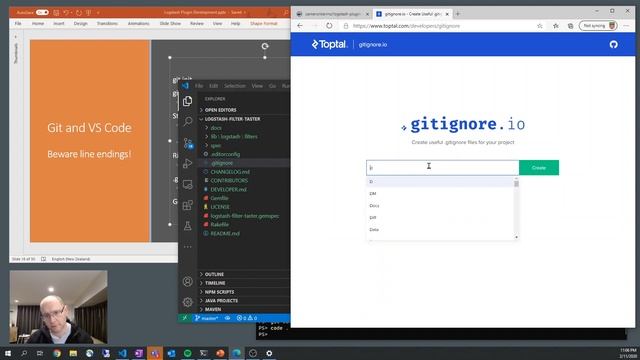Click the gitignore search input field
640x360 pixels.
point(442,168)
